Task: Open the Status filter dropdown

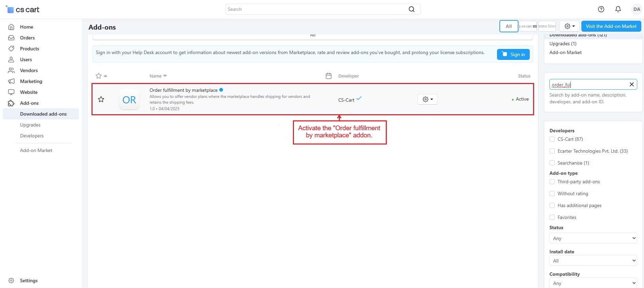Action: (x=593, y=238)
